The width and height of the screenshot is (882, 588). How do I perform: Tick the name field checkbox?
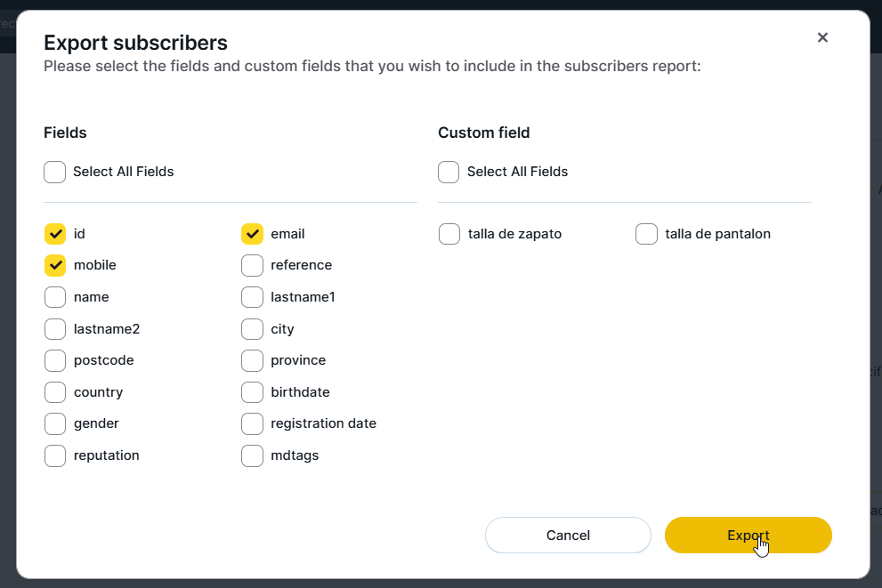point(55,297)
